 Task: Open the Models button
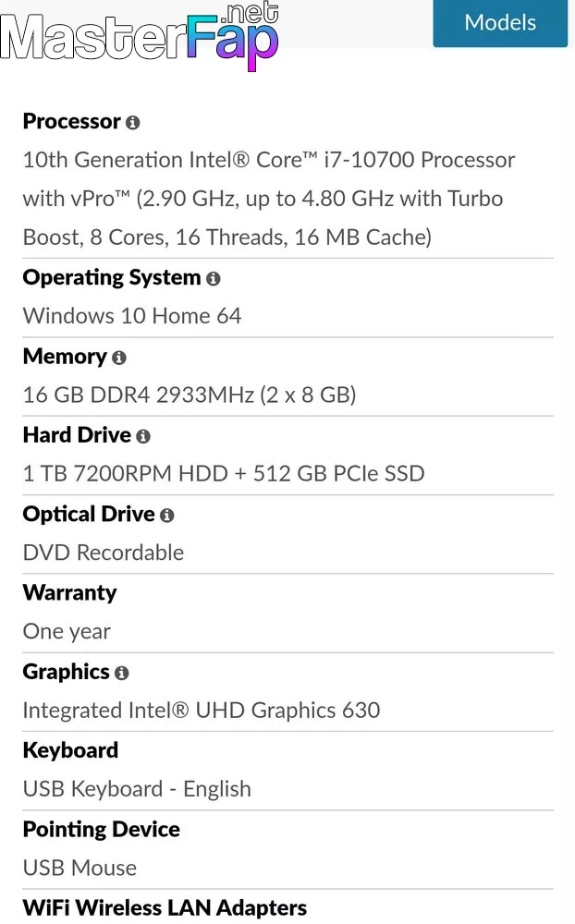[x=500, y=23]
